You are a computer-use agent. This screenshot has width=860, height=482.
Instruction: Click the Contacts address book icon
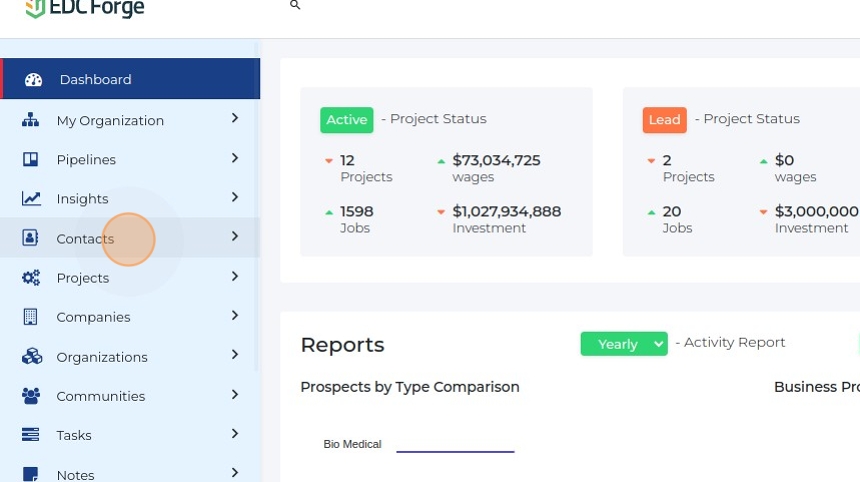[30, 237]
